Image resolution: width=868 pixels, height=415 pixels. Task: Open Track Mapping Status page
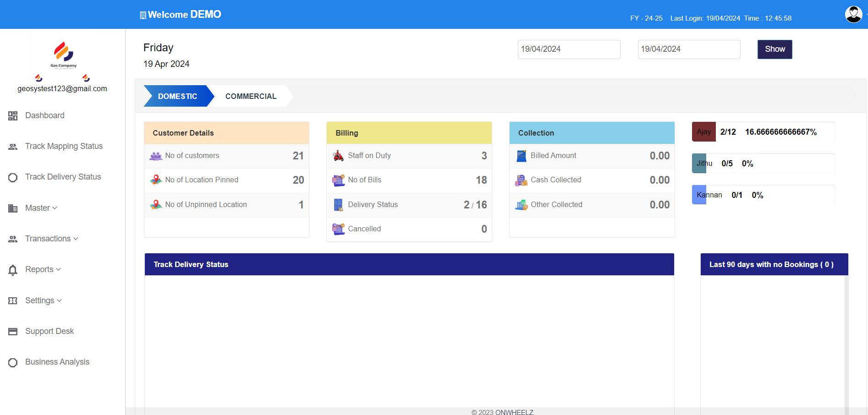point(64,146)
